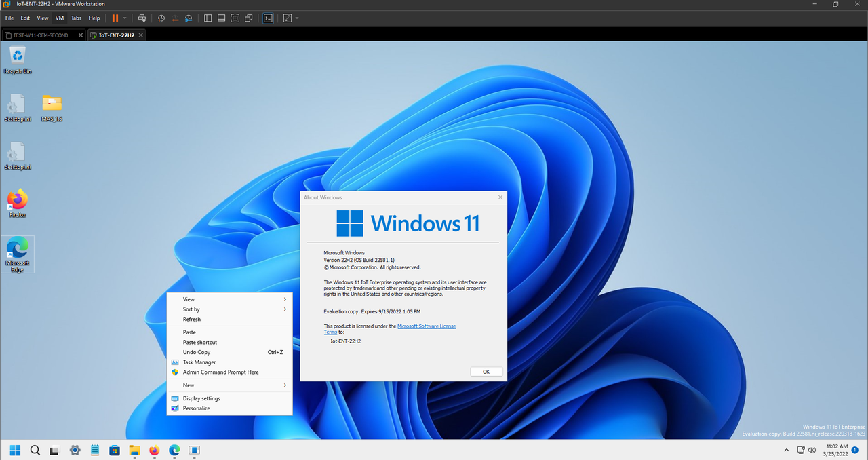The height and width of the screenshot is (460, 868).
Task: Click the 'Evaluation copy. Expires 9/15/2022' line
Action: coord(372,311)
